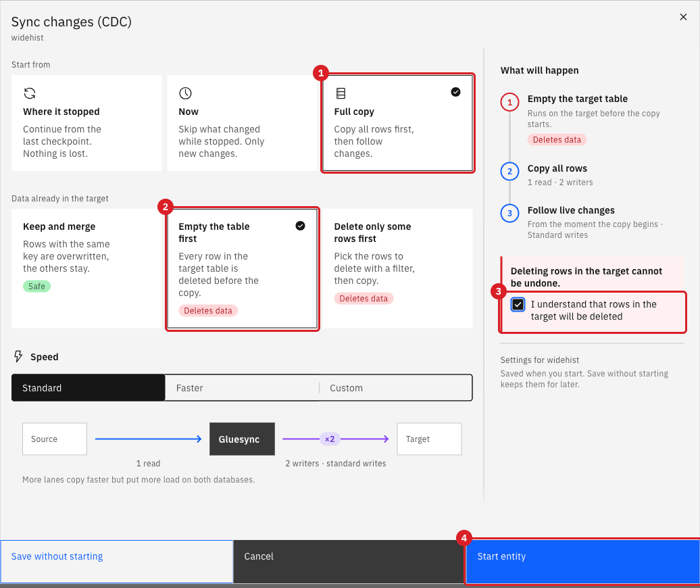Click Save without starting button

pos(116,562)
